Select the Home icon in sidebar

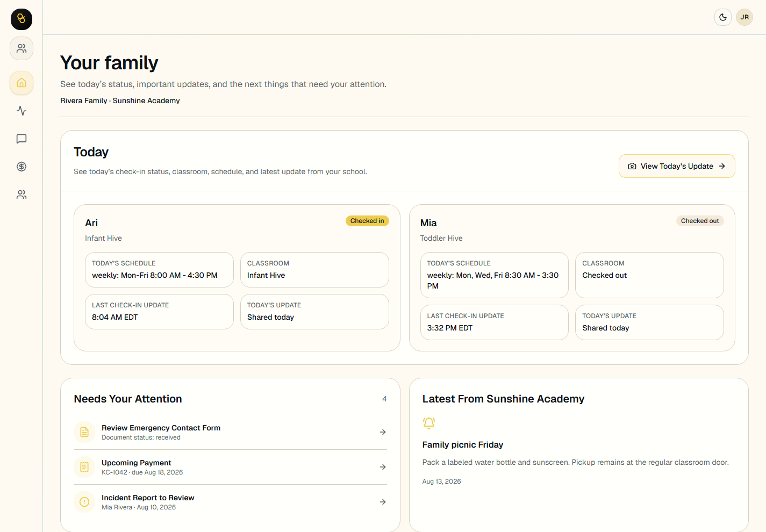[22, 83]
